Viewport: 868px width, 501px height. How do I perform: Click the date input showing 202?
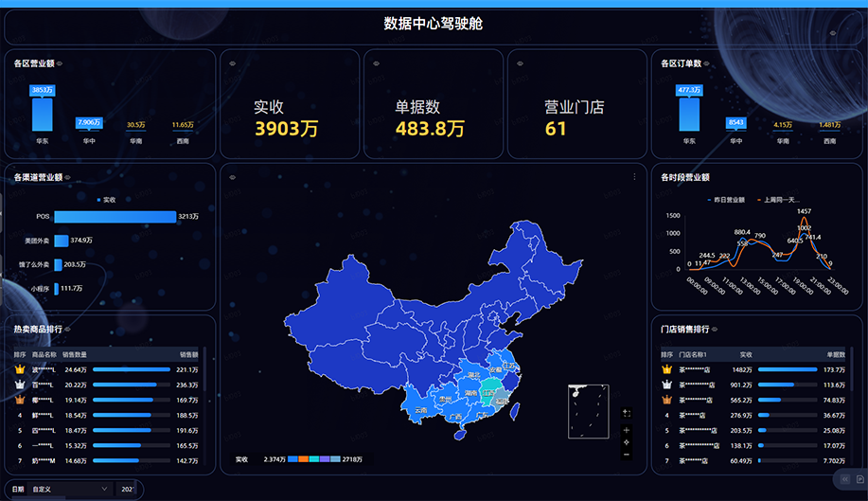[127, 489]
